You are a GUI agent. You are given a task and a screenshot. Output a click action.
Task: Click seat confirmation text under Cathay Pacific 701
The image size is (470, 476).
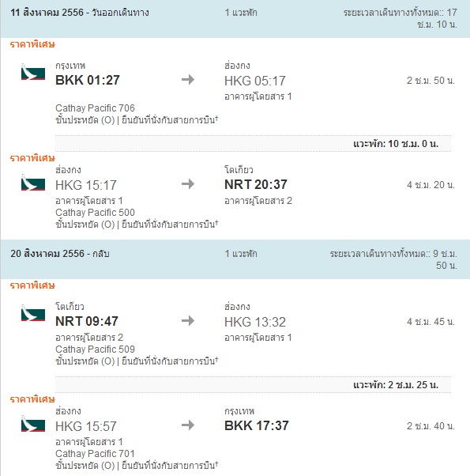pos(170,465)
